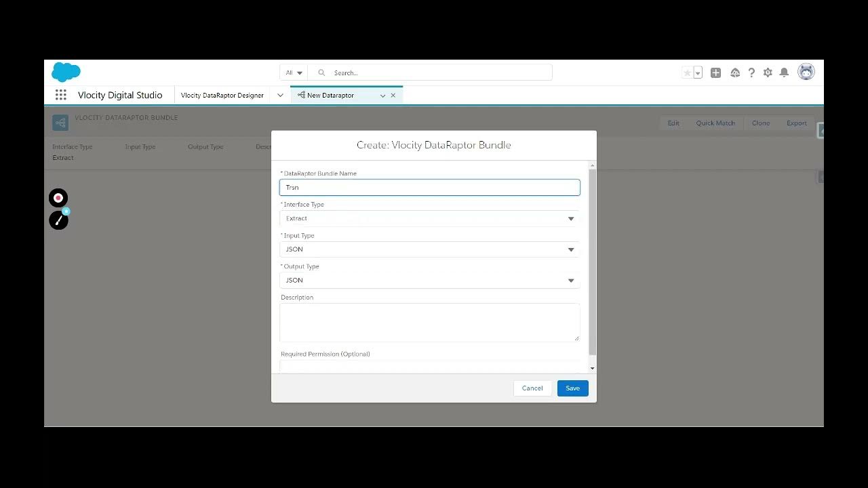
Task: Open the App Launcher grid icon
Action: [61, 95]
